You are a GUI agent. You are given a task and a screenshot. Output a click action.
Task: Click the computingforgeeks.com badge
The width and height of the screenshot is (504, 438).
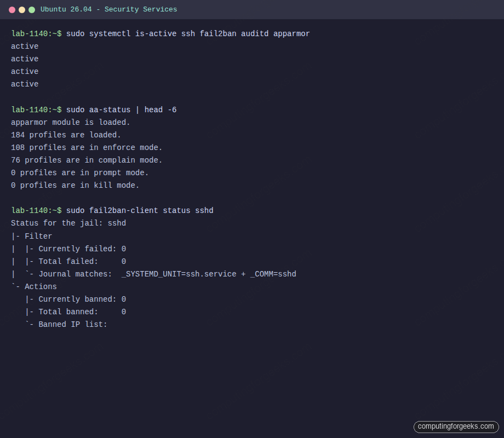coord(456,427)
